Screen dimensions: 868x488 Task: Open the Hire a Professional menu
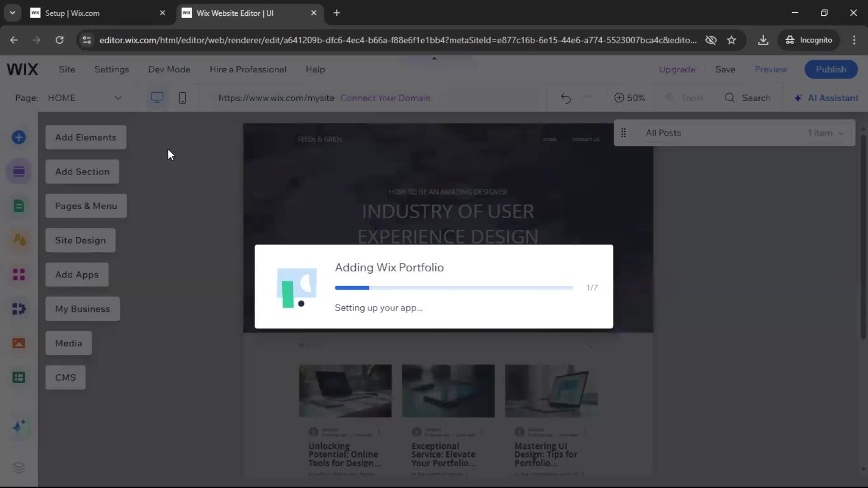click(x=248, y=69)
